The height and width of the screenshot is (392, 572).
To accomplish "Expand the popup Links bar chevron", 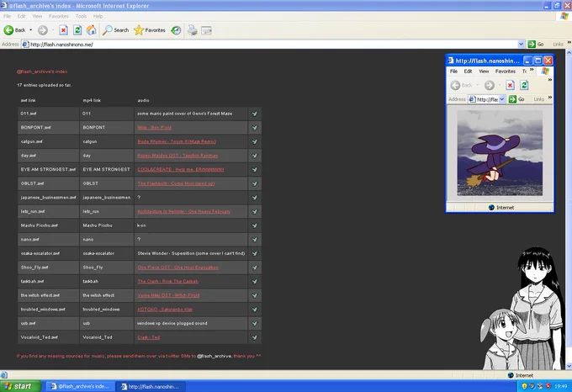I will point(550,98).
